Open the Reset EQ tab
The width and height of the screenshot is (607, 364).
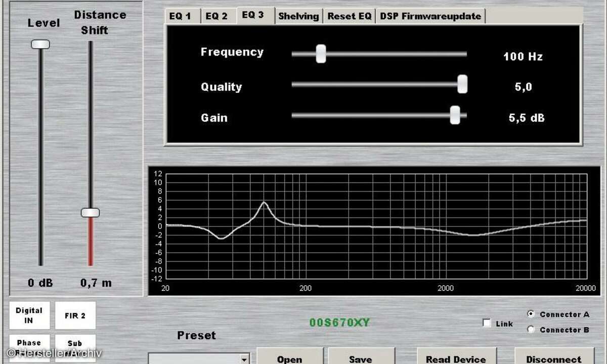point(350,16)
